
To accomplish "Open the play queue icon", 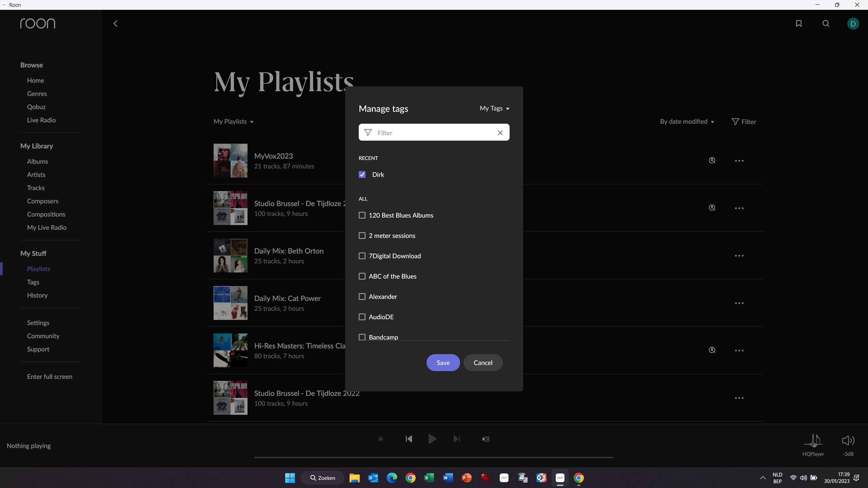I will coord(486,439).
